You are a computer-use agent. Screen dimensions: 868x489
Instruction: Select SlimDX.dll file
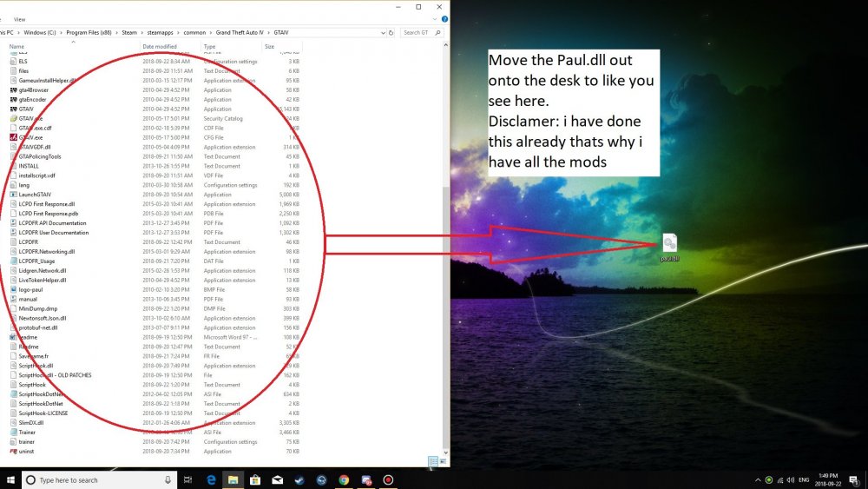(31, 422)
